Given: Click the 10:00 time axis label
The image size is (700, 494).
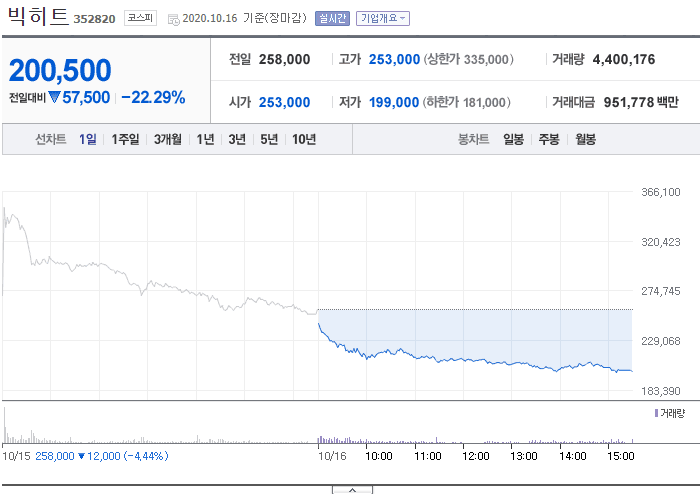Looking at the screenshot, I should click(379, 456).
